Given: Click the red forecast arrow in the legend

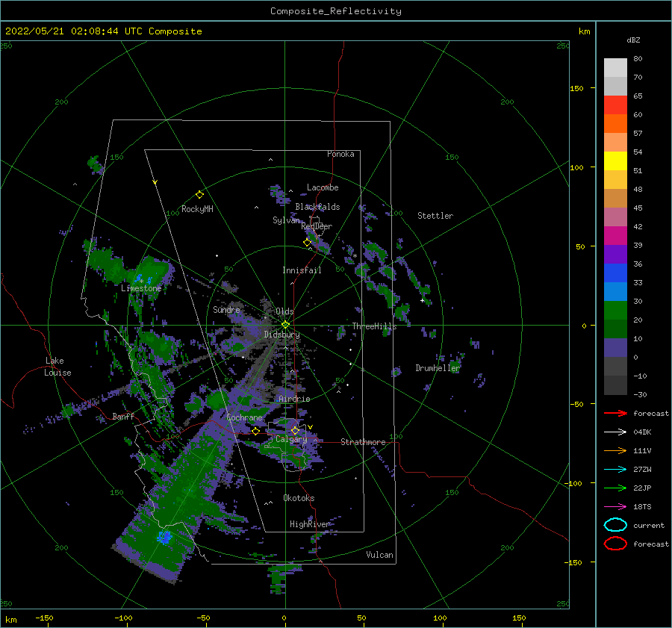Looking at the screenshot, I should (615, 413).
